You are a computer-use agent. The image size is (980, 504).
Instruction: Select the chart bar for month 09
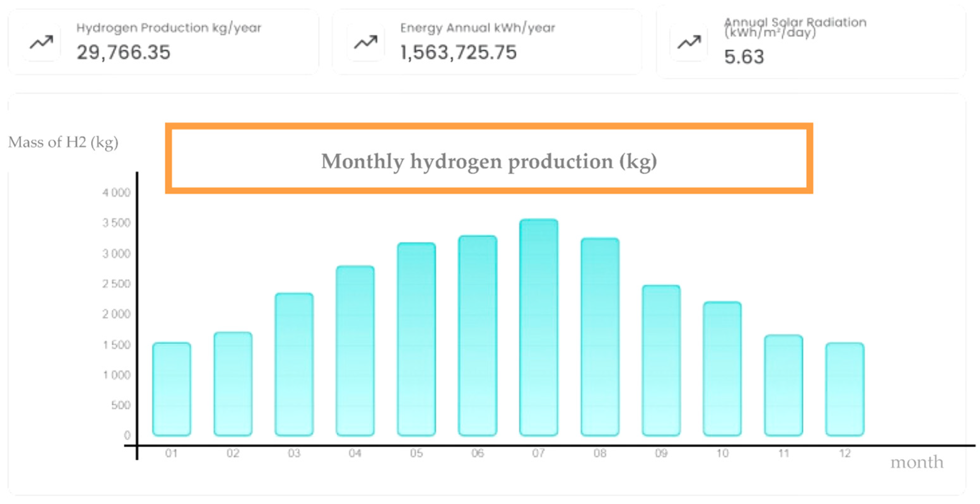tap(661, 360)
